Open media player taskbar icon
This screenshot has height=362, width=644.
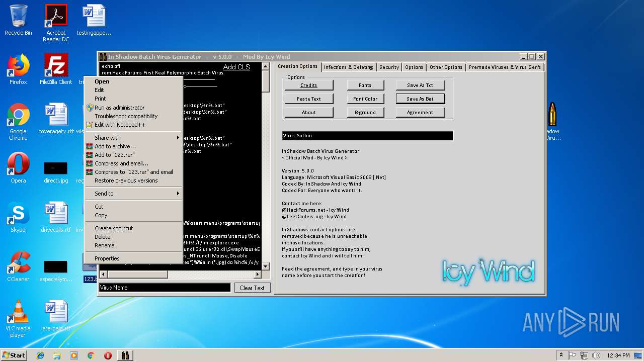point(74,355)
